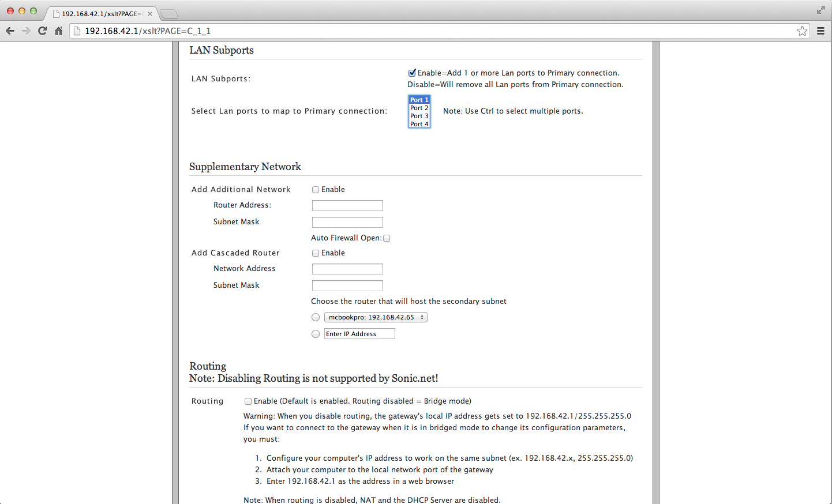Bookmark this page with the star icon
The image size is (832, 504).
(802, 31)
